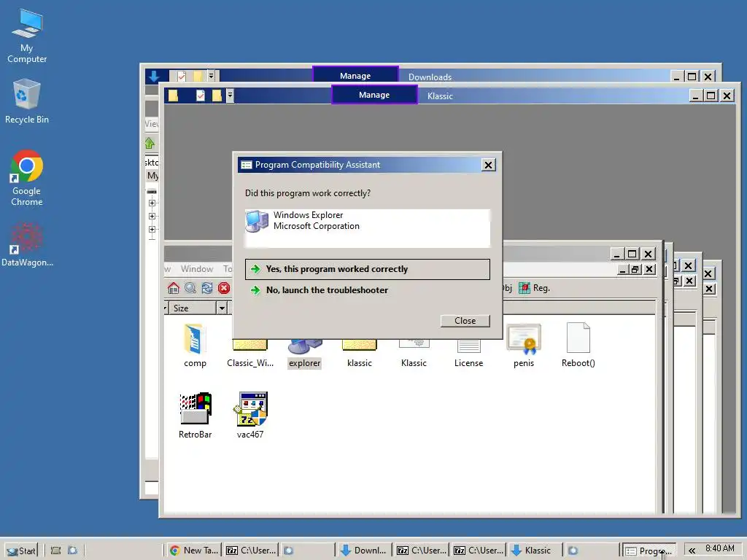This screenshot has width=747, height=560.
Task: Click the properties checkmark icon in Klassic titlebar
Action: click(201, 96)
